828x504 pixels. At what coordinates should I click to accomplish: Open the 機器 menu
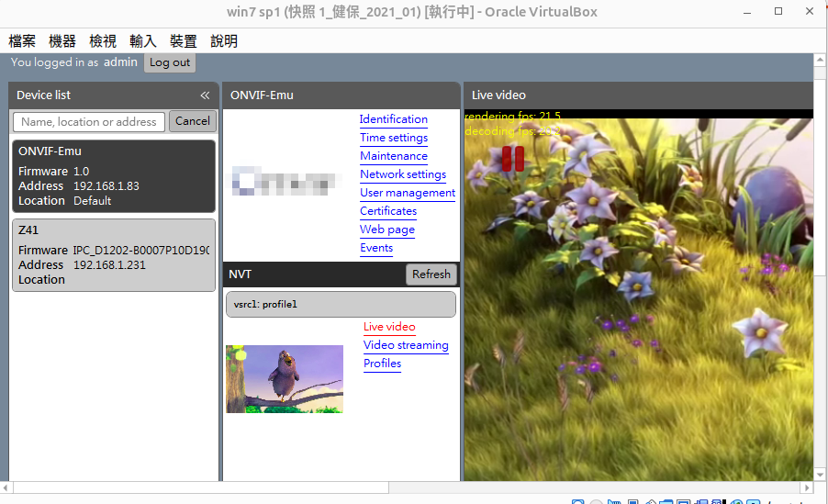[62, 41]
